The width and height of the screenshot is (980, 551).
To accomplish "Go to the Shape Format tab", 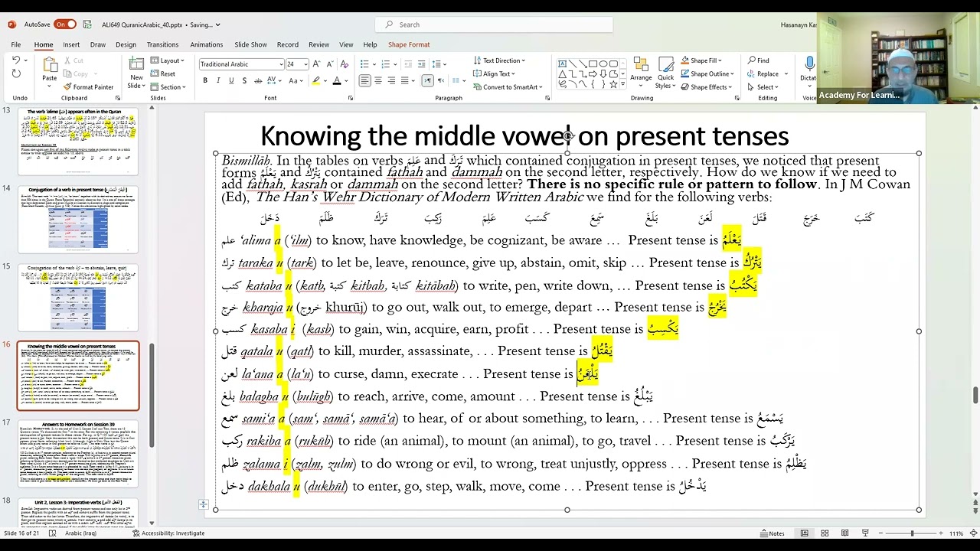I will click(x=409, y=44).
